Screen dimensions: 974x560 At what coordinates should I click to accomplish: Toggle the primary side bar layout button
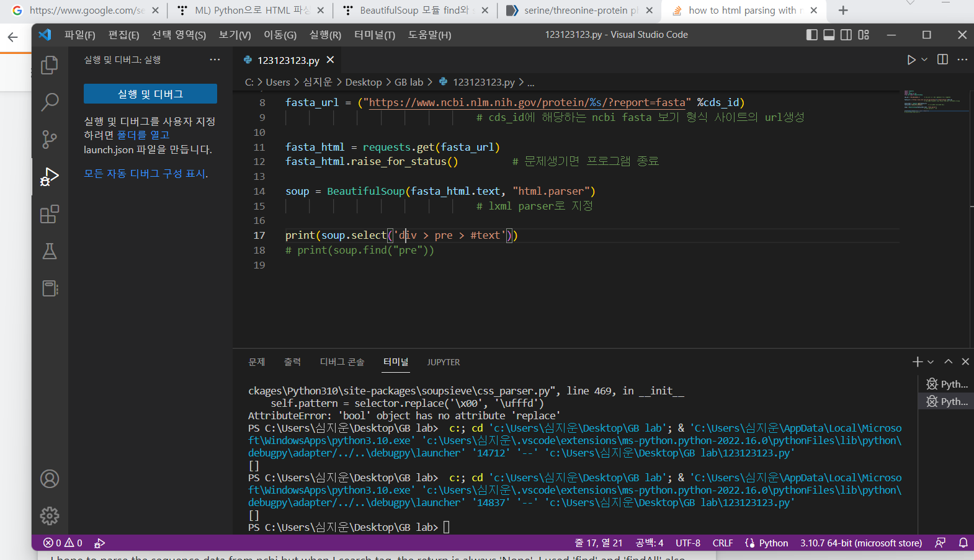(811, 35)
